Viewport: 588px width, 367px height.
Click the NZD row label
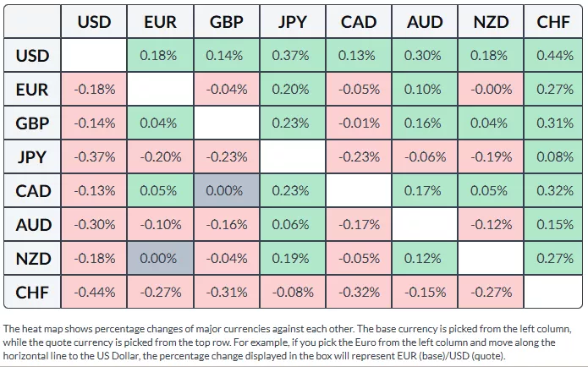[32, 259]
